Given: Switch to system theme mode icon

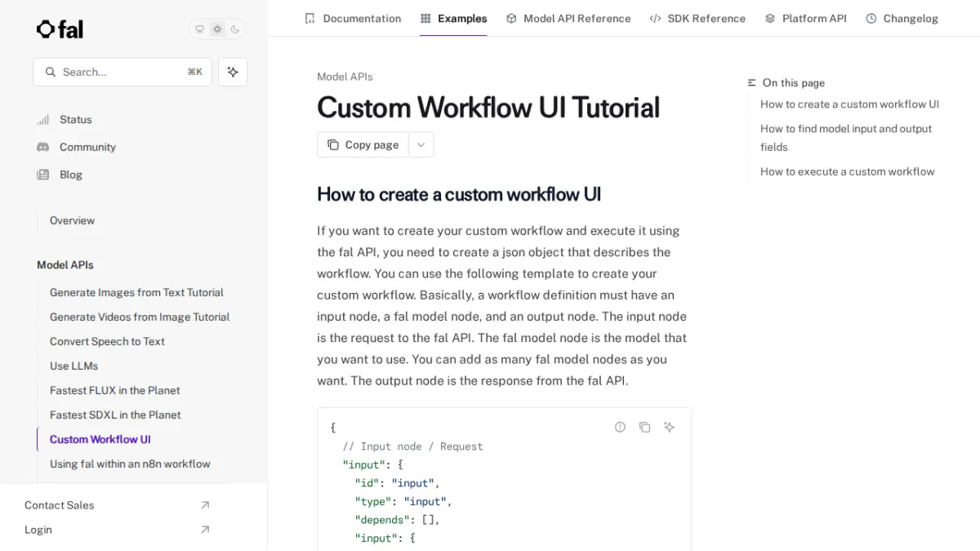Looking at the screenshot, I should (200, 29).
